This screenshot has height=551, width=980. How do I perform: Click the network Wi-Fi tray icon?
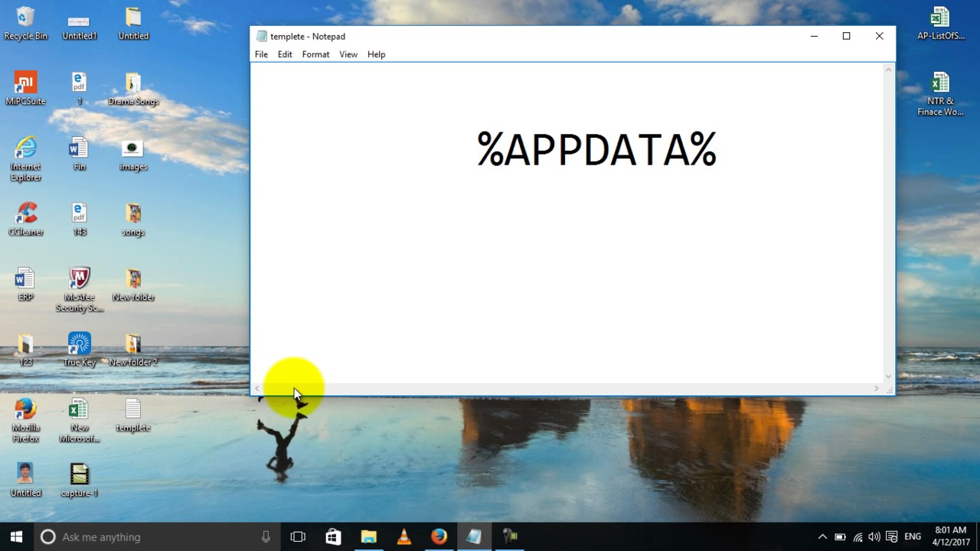[857, 536]
